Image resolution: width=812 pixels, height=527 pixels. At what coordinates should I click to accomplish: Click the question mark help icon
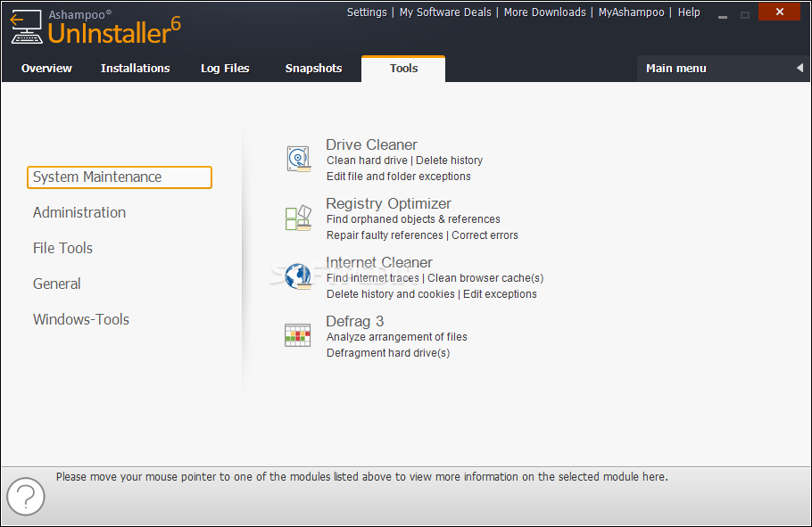26,497
